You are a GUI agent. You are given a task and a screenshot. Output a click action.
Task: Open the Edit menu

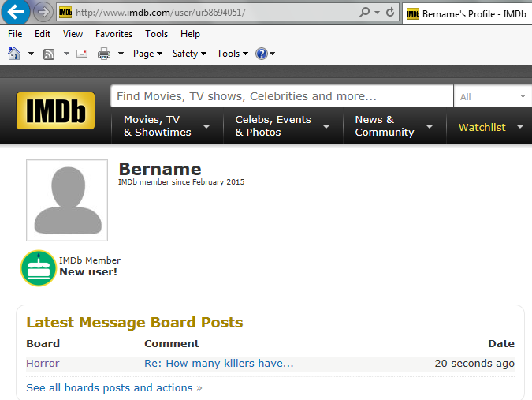43,34
